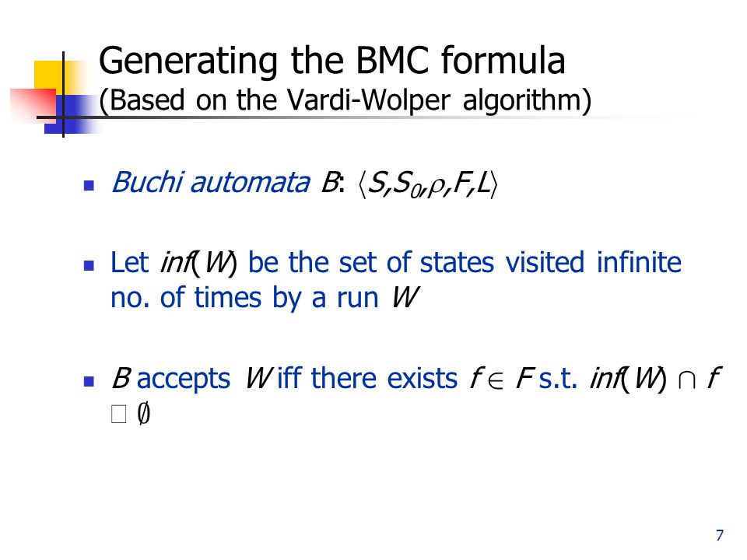Image resolution: width=747 pixels, height=560 pixels.
Task: Click the word accepts in last bullet
Action: point(184,380)
